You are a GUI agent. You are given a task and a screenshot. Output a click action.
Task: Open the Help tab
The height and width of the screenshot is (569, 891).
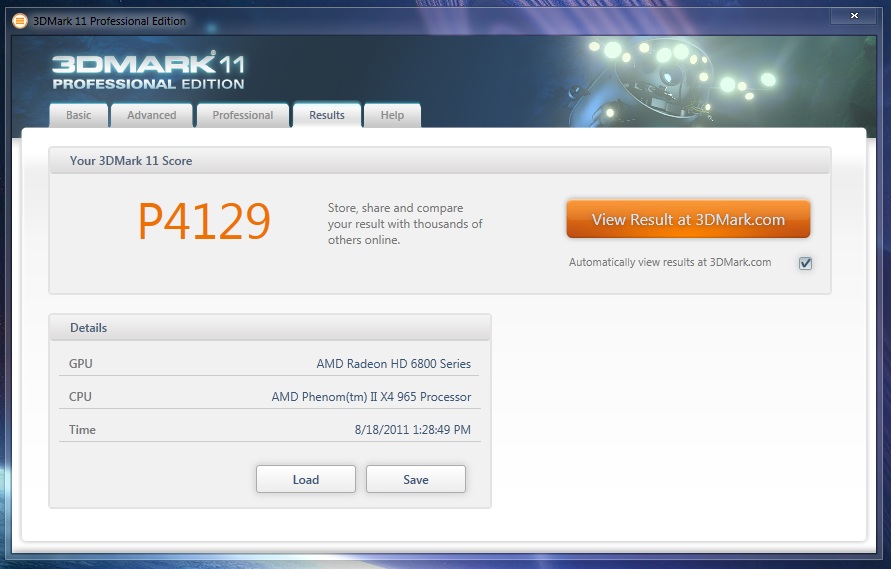tap(392, 115)
